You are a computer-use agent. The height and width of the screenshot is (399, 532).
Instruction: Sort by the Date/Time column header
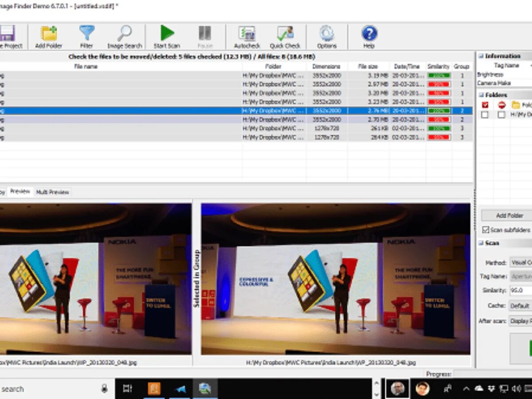pos(408,66)
